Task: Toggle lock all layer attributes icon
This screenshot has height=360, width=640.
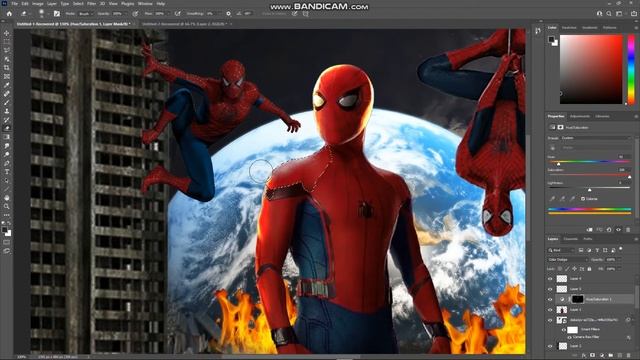Action: pyautogui.click(x=589, y=269)
